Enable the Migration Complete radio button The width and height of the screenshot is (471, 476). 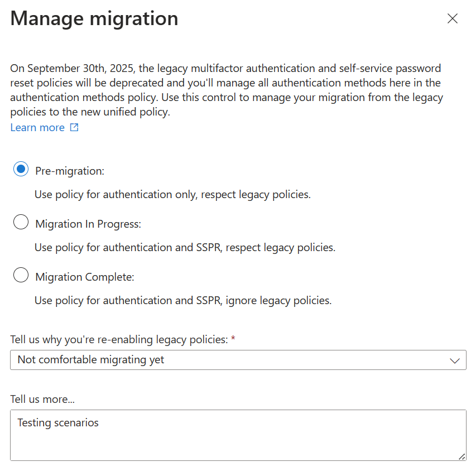pyautogui.click(x=21, y=276)
